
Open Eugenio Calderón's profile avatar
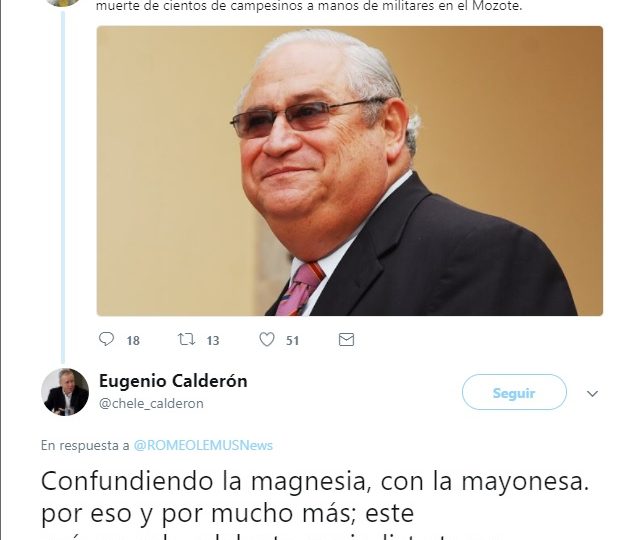tap(65, 392)
